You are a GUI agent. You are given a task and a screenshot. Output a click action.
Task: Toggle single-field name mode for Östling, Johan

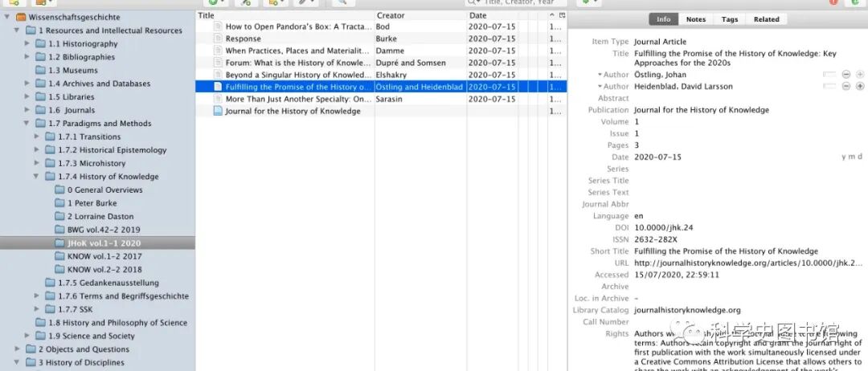829,74
